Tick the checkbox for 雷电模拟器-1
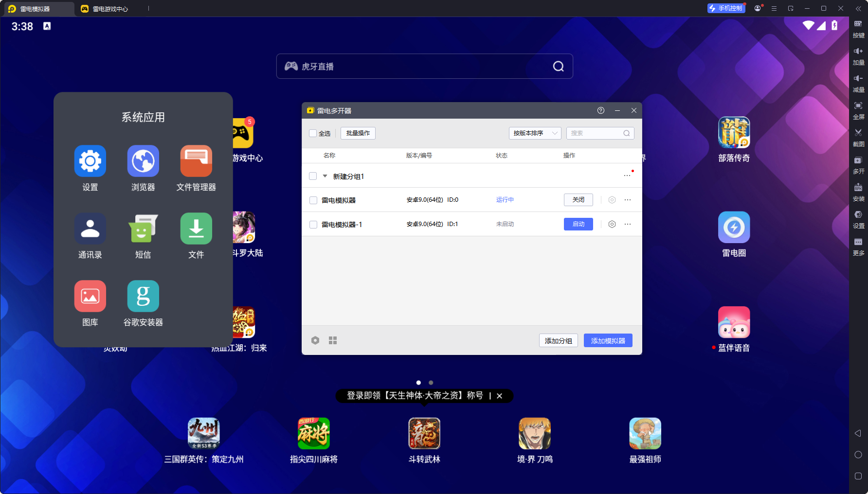 point(313,225)
